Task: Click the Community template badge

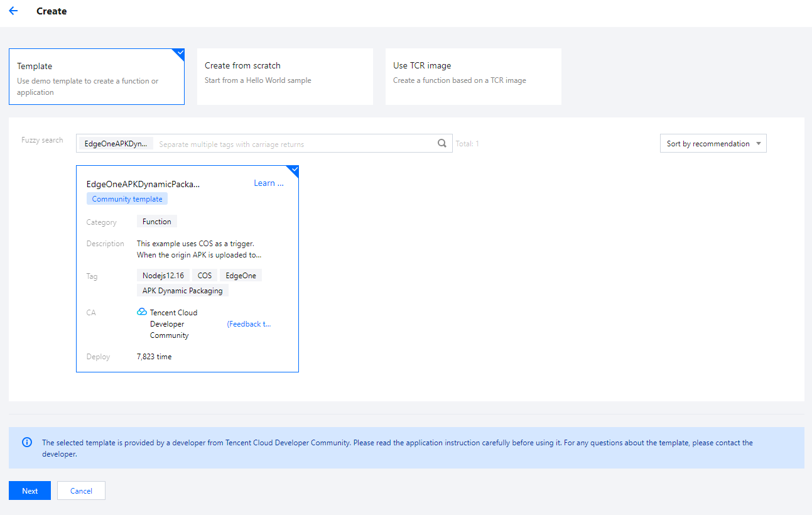Action: 127,199
